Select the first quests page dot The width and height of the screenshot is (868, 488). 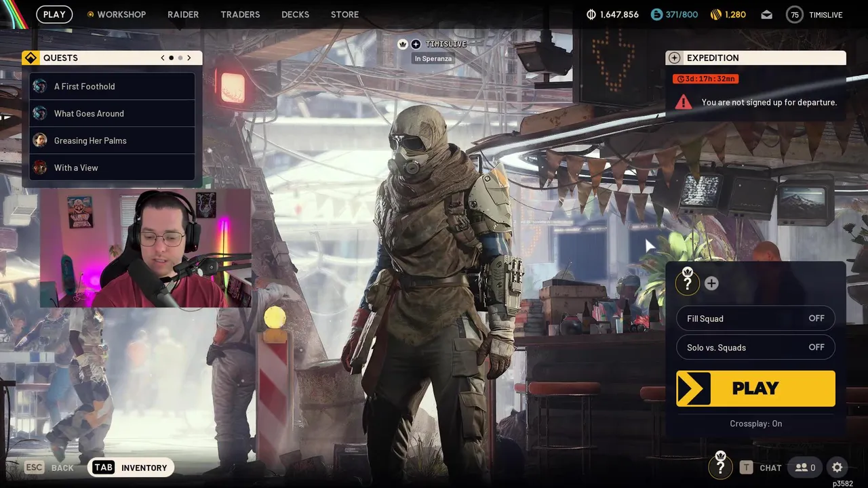tap(171, 58)
